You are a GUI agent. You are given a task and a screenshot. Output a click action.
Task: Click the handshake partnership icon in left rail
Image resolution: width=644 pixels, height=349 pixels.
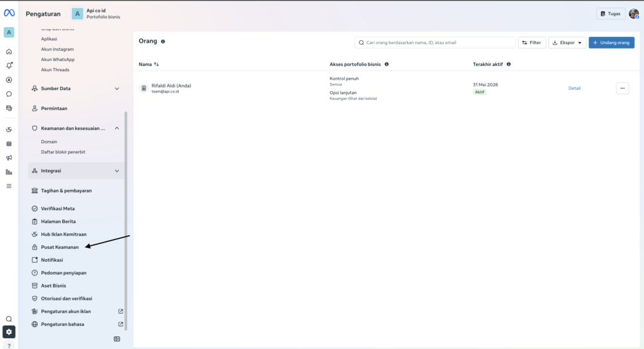pos(9,130)
